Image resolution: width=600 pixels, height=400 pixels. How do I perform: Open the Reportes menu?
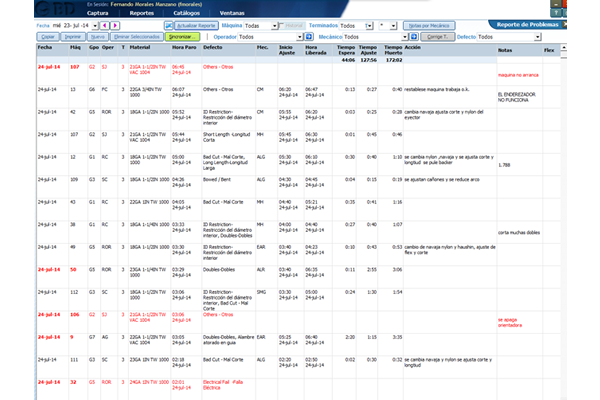tap(142, 13)
